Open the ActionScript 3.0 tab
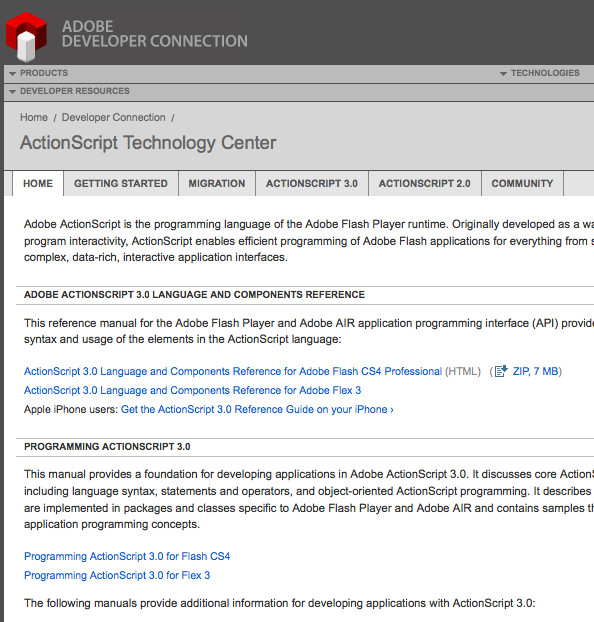This screenshot has height=622, width=594. 312,183
